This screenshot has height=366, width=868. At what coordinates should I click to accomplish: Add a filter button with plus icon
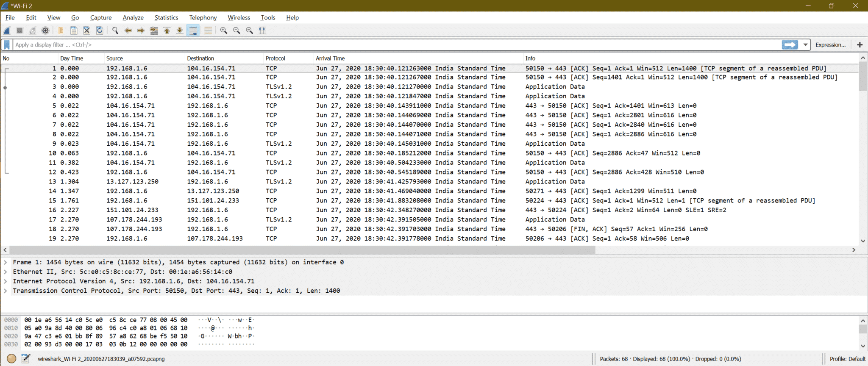(860, 45)
